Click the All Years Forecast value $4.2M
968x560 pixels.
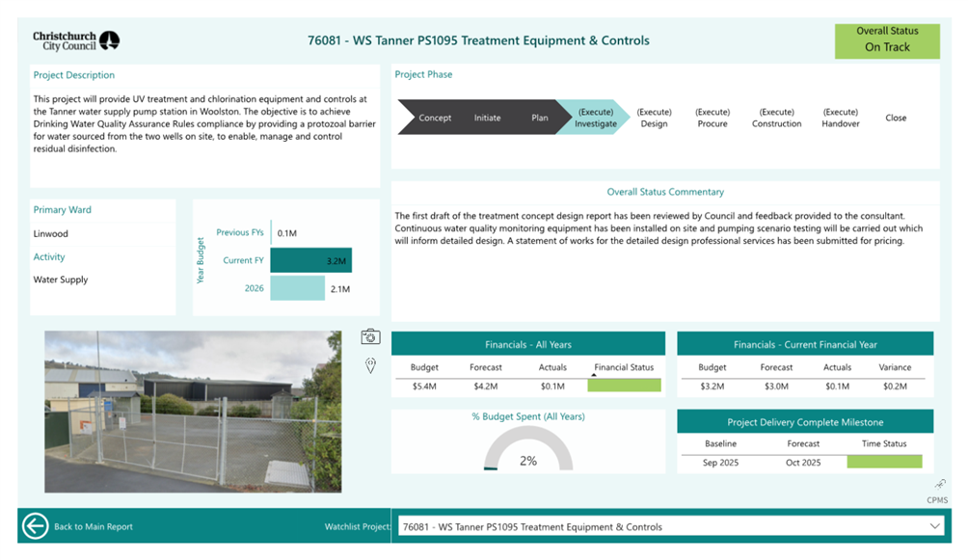coord(485,386)
